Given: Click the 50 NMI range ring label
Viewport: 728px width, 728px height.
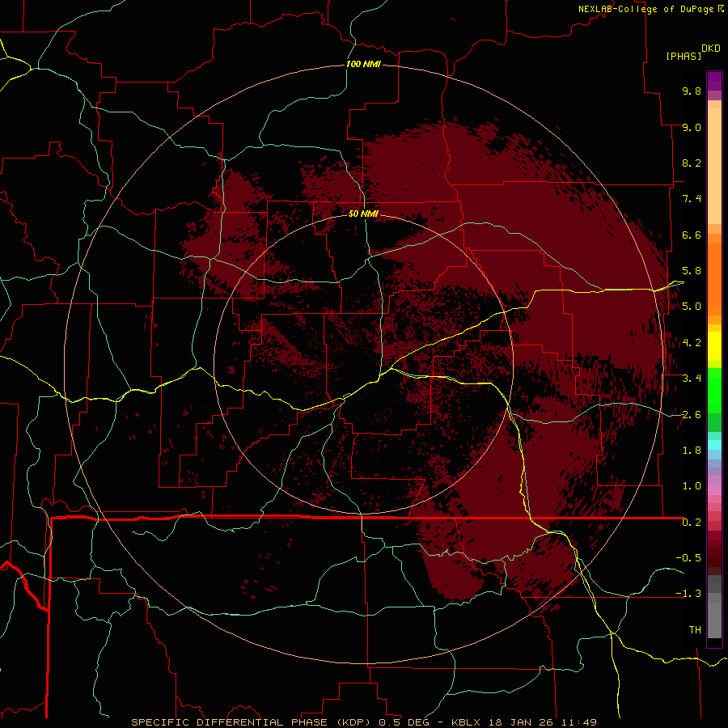Looking at the screenshot, I should coord(363,214).
